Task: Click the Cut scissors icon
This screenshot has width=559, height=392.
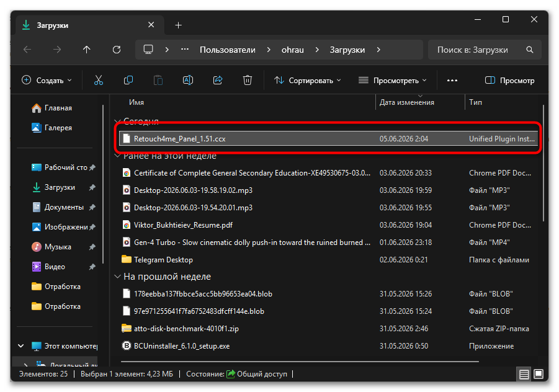Action: 99,80
